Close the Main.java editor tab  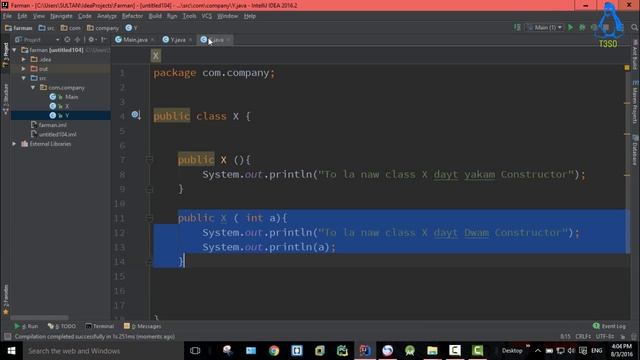point(153,40)
